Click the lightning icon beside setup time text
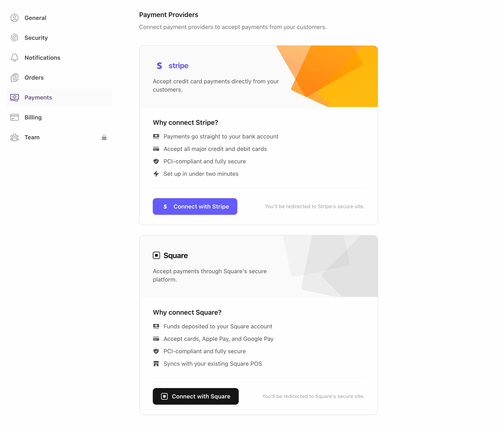504x432 pixels. point(156,174)
